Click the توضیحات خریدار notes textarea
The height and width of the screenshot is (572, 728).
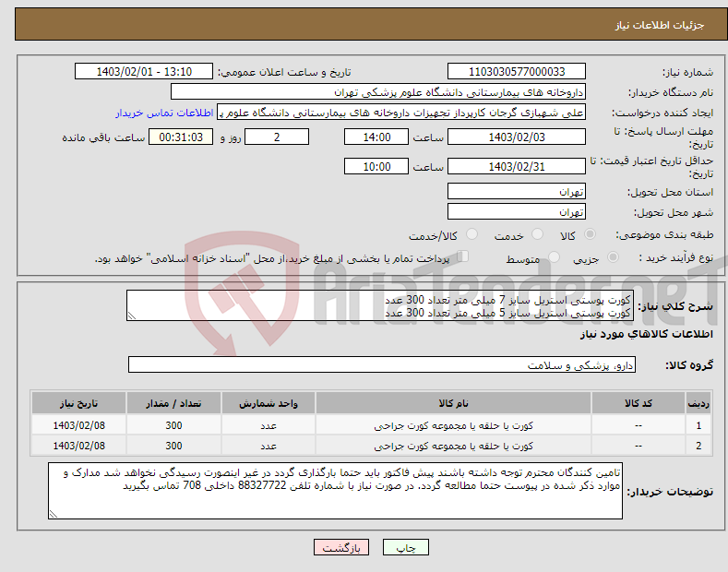[x=335, y=491]
